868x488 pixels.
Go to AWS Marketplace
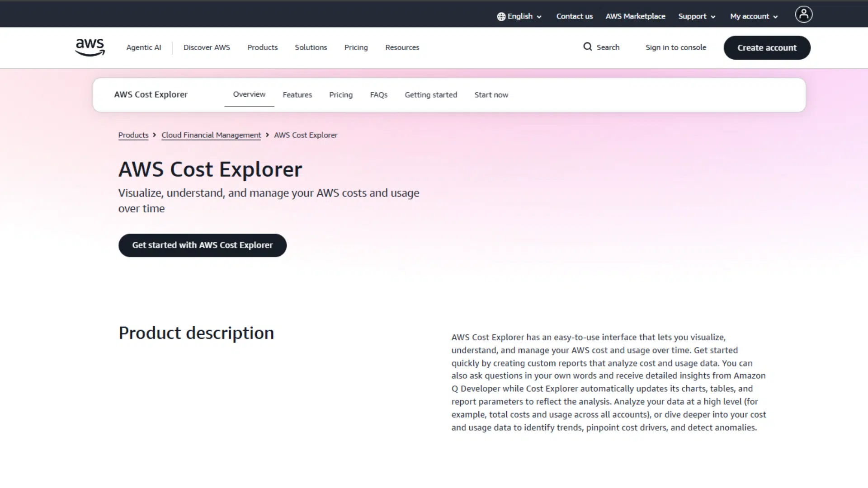(635, 16)
